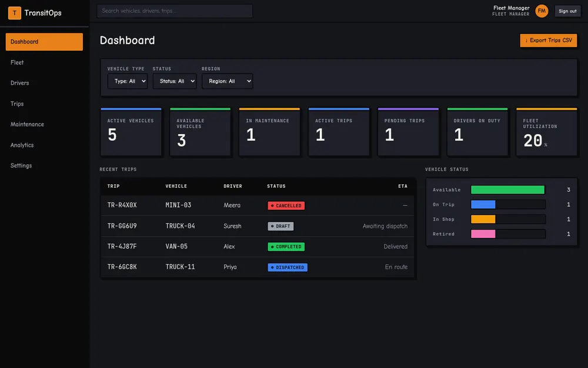Click the In Maintenance stat card
The width and height of the screenshot is (588, 368).
(269, 132)
